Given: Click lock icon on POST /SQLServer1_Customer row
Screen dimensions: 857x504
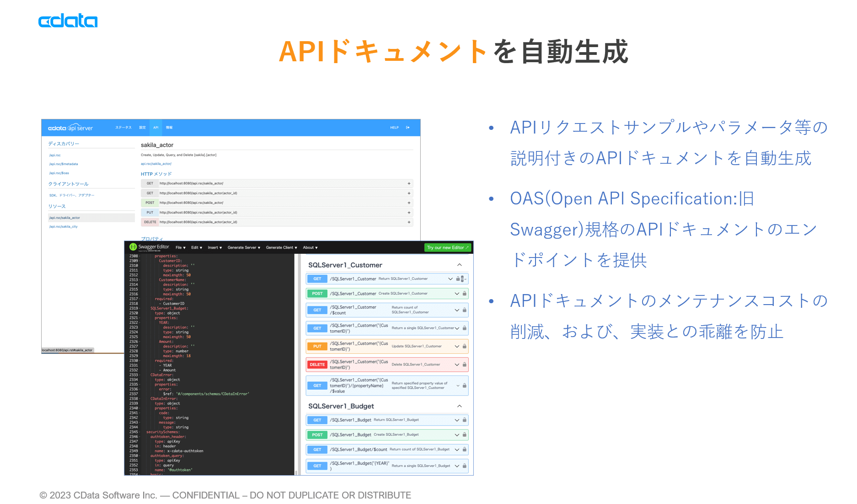Looking at the screenshot, I should click(464, 294).
